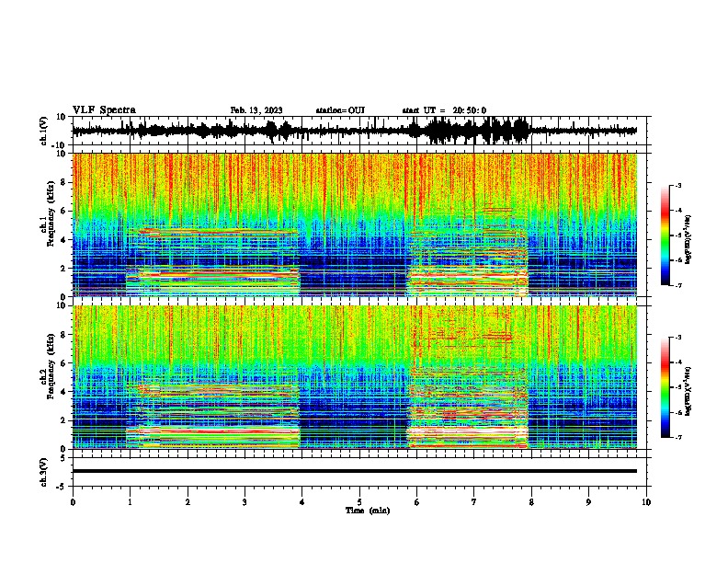Screen dimensions: 728x563
Task: Click the "2" kHz tick on ch.1 frequency axis
Action: pyautogui.click(x=64, y=269)
